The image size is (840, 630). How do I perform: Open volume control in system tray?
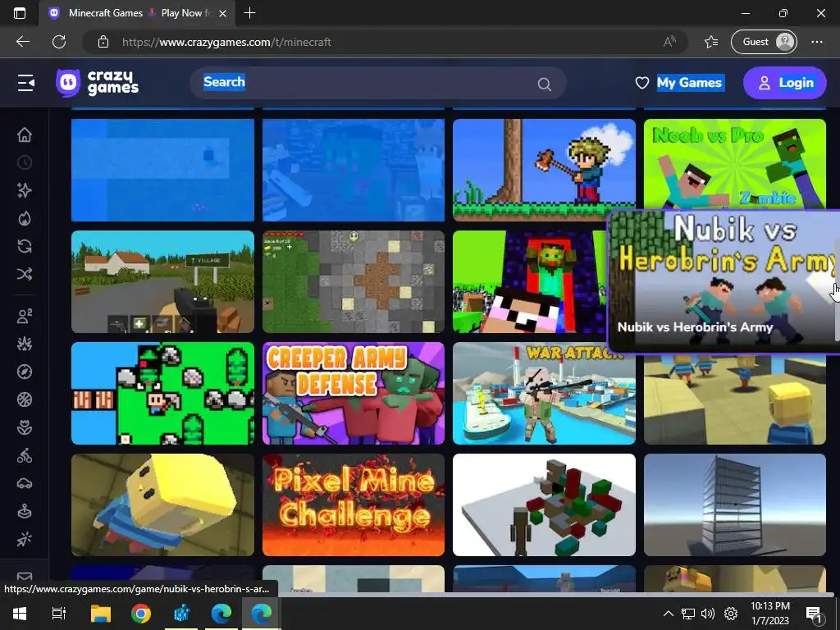click(x=708, y=614)
